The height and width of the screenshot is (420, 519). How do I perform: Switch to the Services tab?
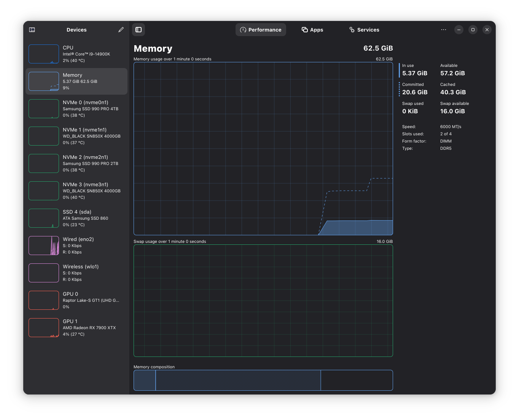coord(364,30)
